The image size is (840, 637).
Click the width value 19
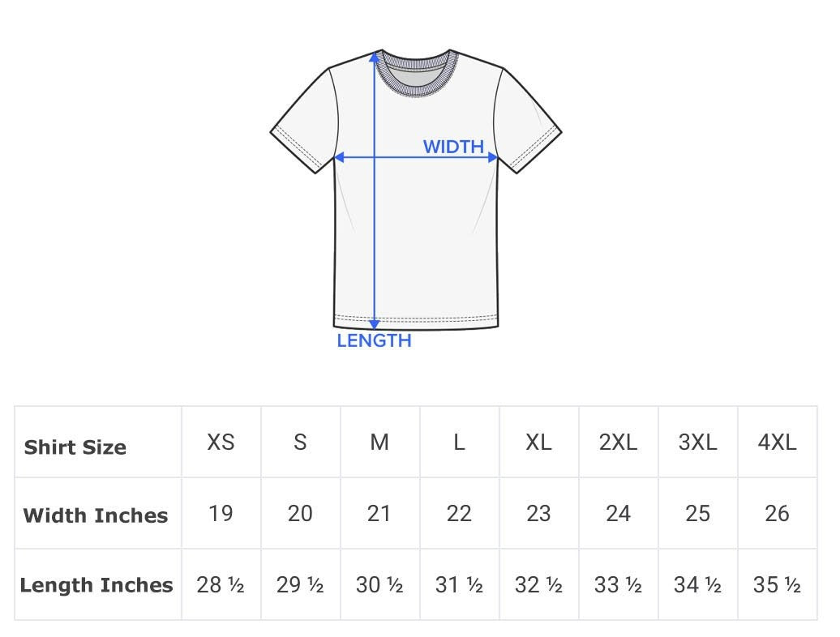[221, 513]
